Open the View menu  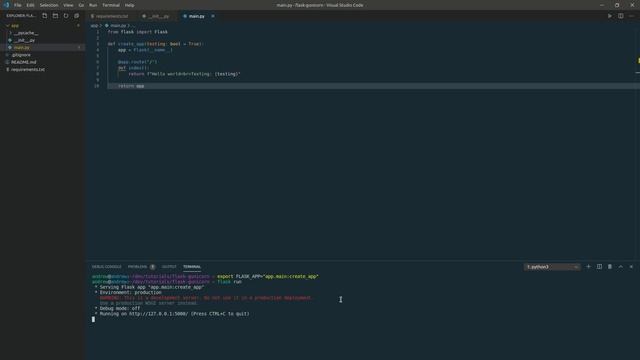pos(68,5)
